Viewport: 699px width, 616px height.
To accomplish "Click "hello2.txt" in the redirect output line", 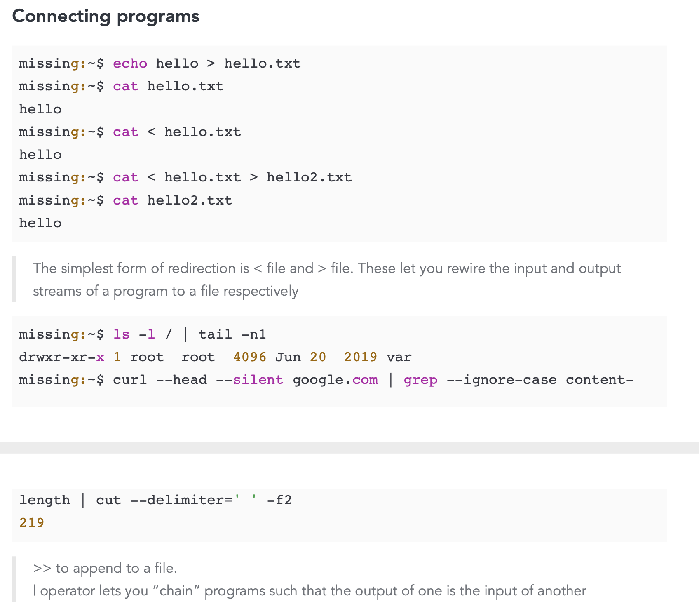I will (x=309, y=177).
